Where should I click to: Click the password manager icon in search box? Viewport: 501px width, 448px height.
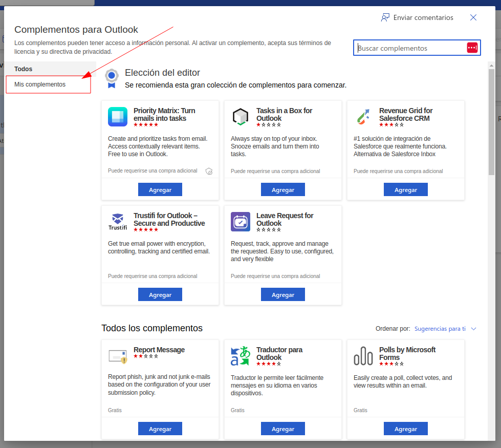click(472, 48)
